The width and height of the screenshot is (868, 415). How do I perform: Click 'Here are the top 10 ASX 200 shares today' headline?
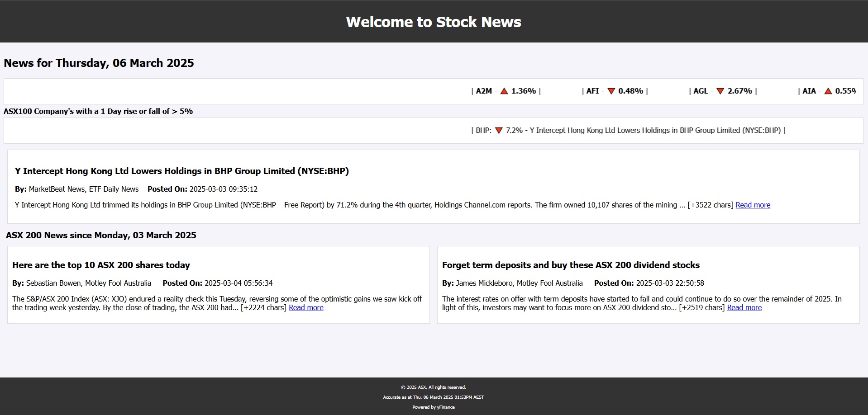pos(101,265)
